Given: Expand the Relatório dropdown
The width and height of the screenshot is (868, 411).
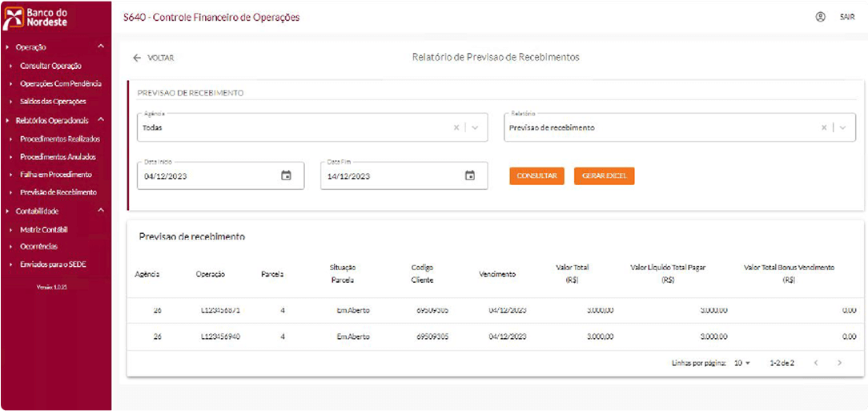Looking at the screenshot, I should 842,127.
